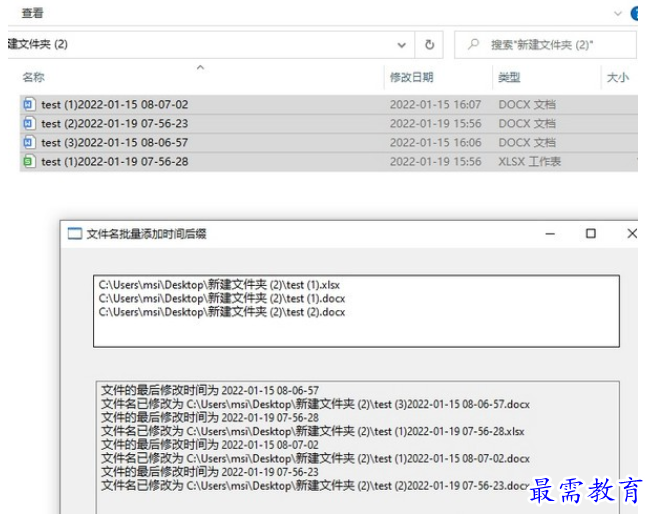Click the log line renamed to test (3)2022-01-15 08-06-57.docx
Viewport: 651px width, 522px height.
coord(316,404)
